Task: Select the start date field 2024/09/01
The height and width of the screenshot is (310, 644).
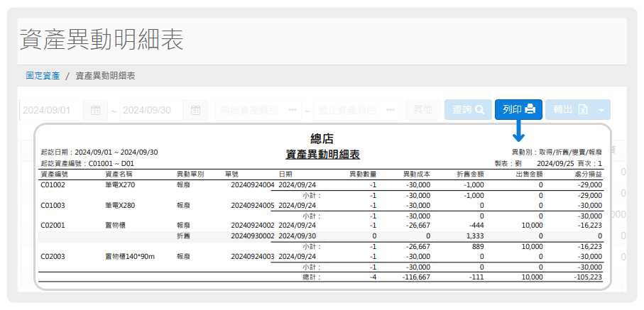Action: point(52,110)
